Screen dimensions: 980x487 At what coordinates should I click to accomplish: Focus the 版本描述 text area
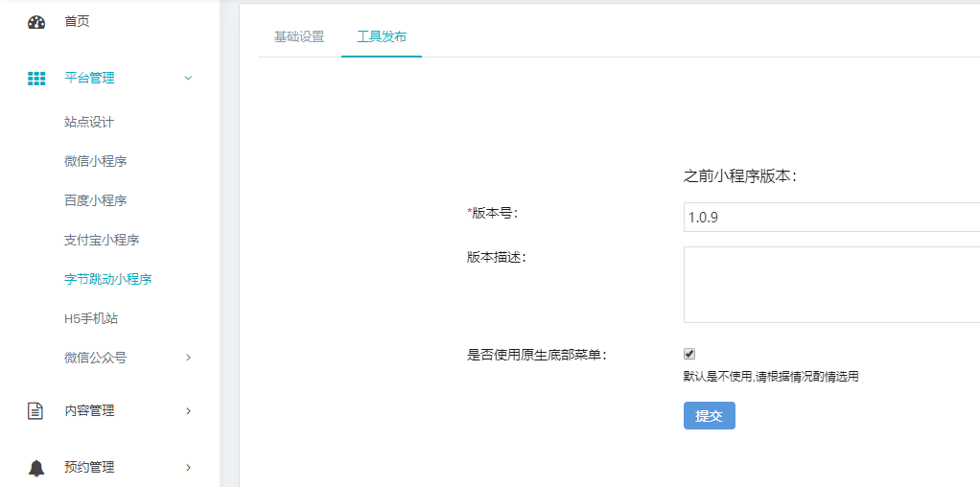point(830,285)
